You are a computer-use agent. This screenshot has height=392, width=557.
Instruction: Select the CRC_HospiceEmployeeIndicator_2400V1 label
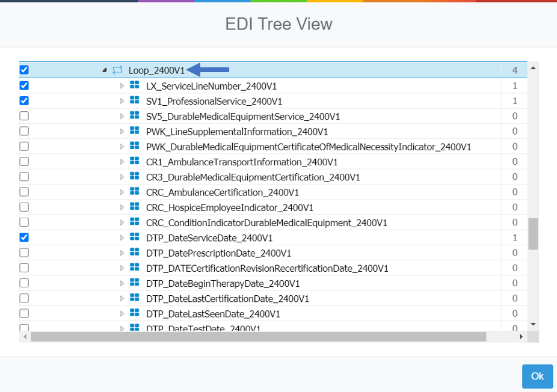[x=230, y=207]
